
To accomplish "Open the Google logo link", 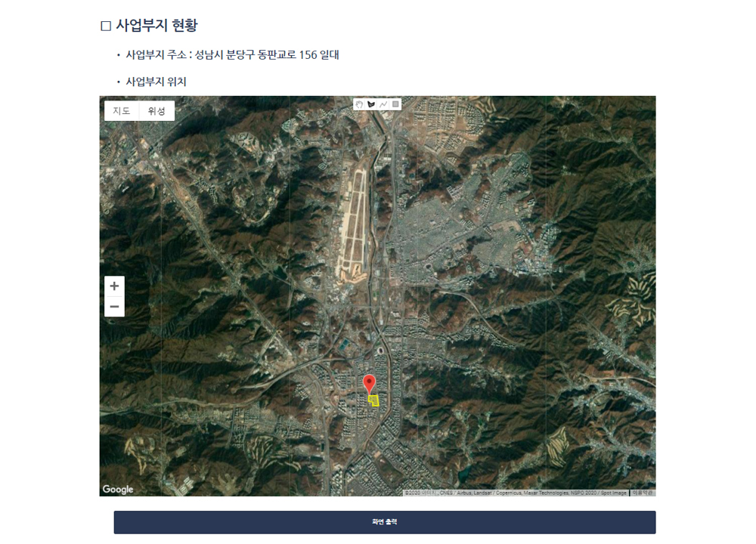I will (x=118, y=489).
